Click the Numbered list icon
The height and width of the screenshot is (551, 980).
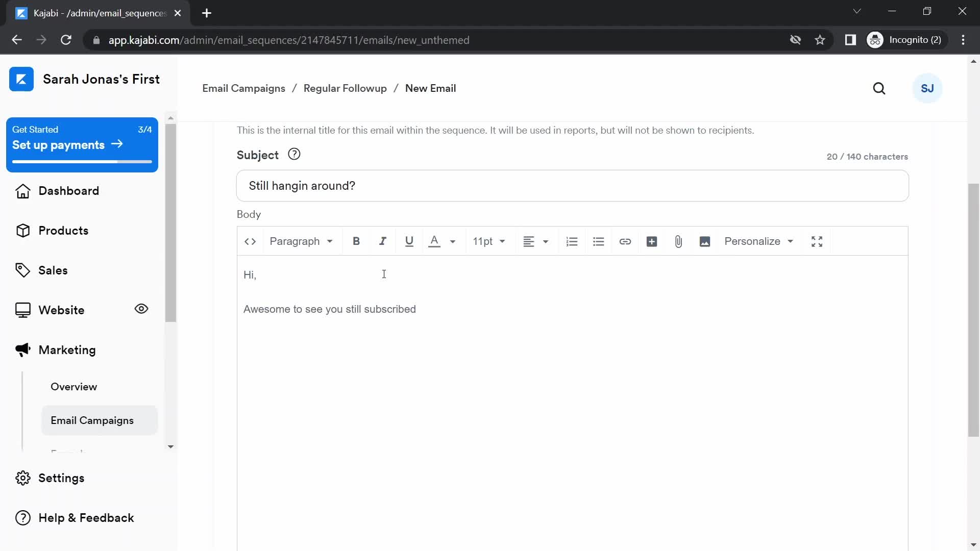click(572, 241)
